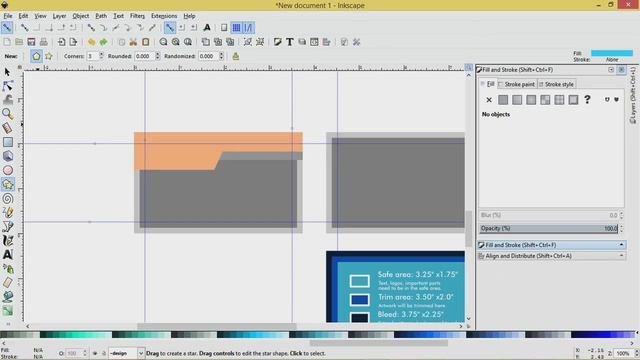Adjust the Rounded value spinner
Image resolution: width=640 pixels, height=360 pixels.
(x=158, y=56)
